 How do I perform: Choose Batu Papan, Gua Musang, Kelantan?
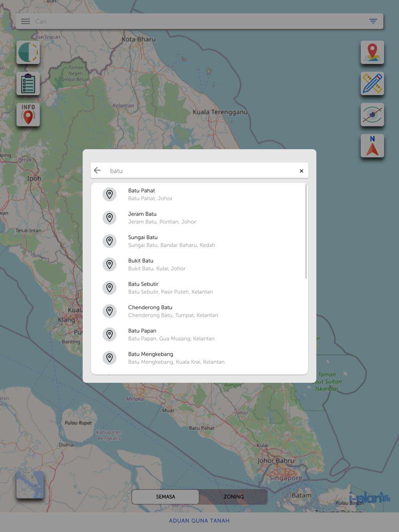171,339
